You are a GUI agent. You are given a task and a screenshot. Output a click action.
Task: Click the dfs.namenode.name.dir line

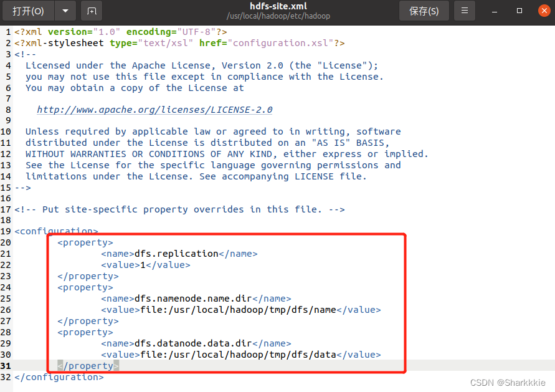pos(196,299)
